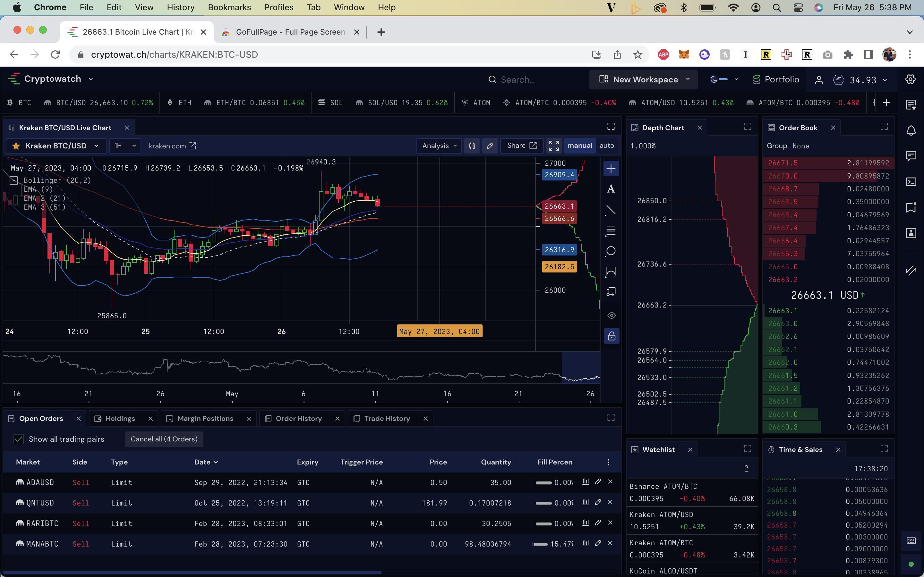Select the trend line drawing tool
The image size is (924, 577).
pyautogui.click(x=611, y=210)
